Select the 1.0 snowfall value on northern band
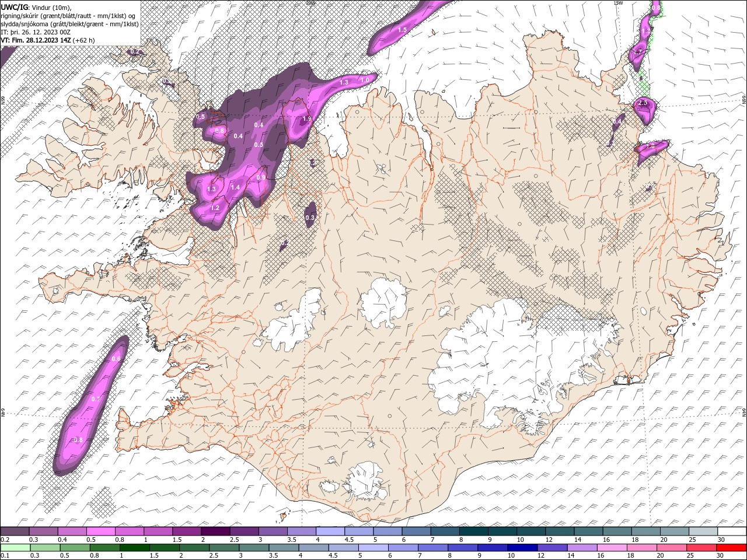Image resolution: width=747 pixels, height=560 pixels. pos(365,80)
